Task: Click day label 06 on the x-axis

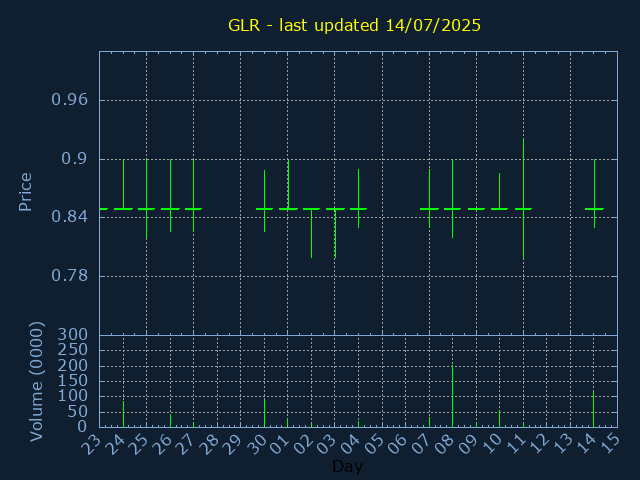Action: (397, 444)
